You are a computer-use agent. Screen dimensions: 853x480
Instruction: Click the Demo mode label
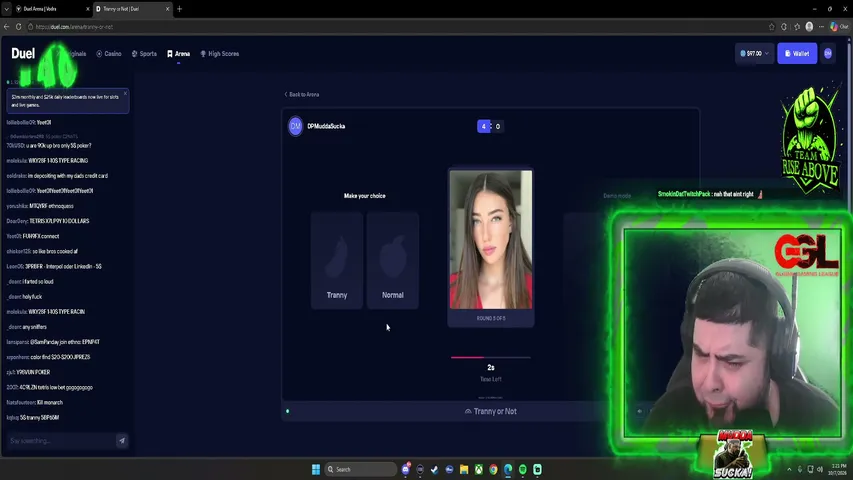point(617,196)
